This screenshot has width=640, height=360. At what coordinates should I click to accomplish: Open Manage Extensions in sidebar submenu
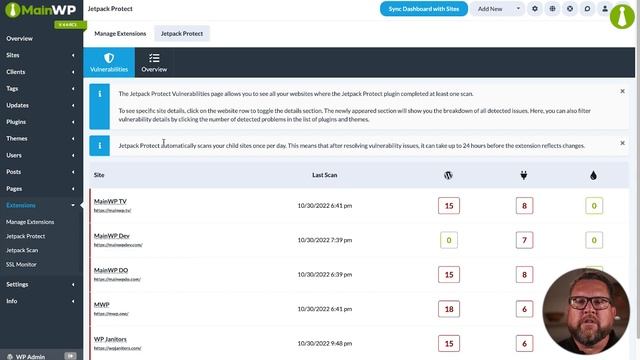coord(30,222)
